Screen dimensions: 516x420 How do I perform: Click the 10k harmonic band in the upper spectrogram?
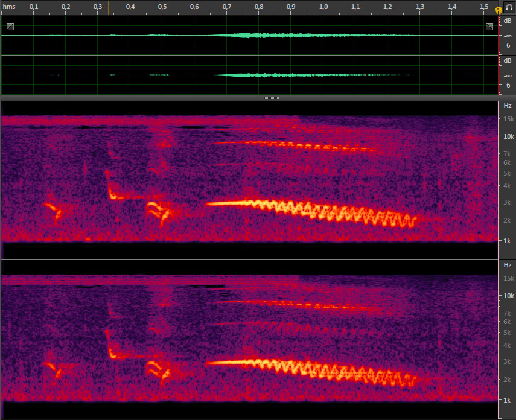tap(290, 145)
